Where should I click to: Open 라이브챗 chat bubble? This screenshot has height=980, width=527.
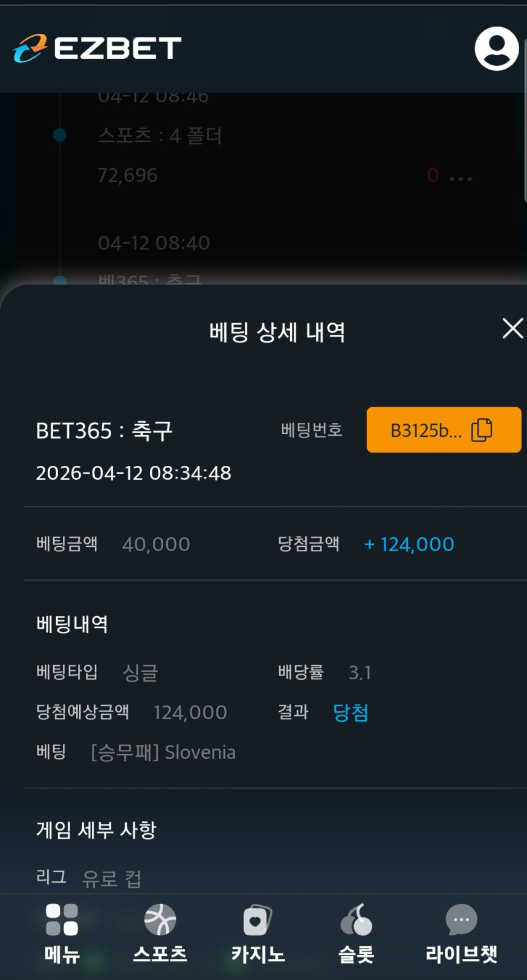461,920
